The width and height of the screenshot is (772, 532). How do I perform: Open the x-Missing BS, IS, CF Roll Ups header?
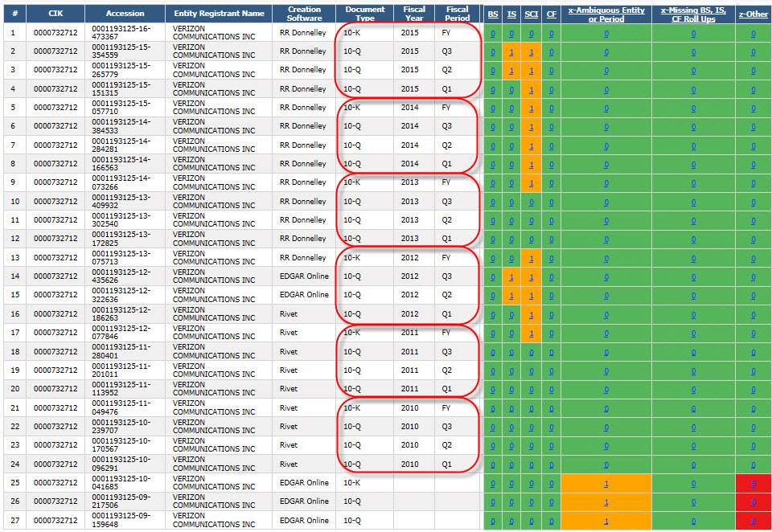click(x=693, y=14)
